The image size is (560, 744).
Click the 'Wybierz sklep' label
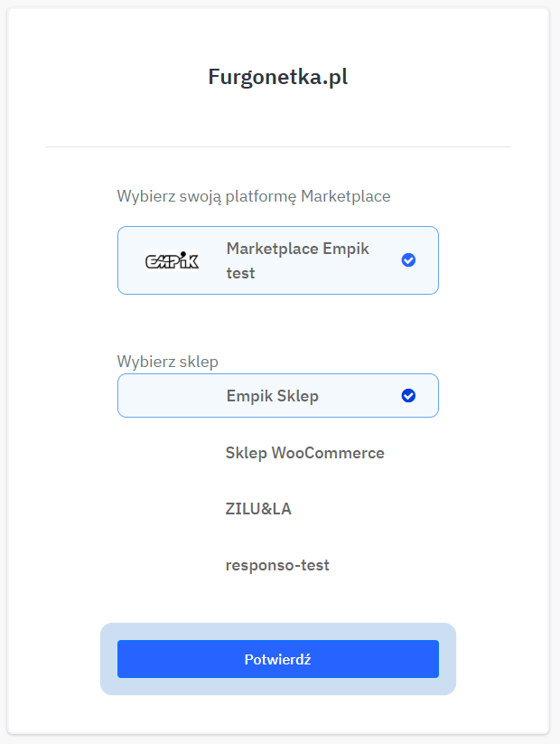(168, 362)
